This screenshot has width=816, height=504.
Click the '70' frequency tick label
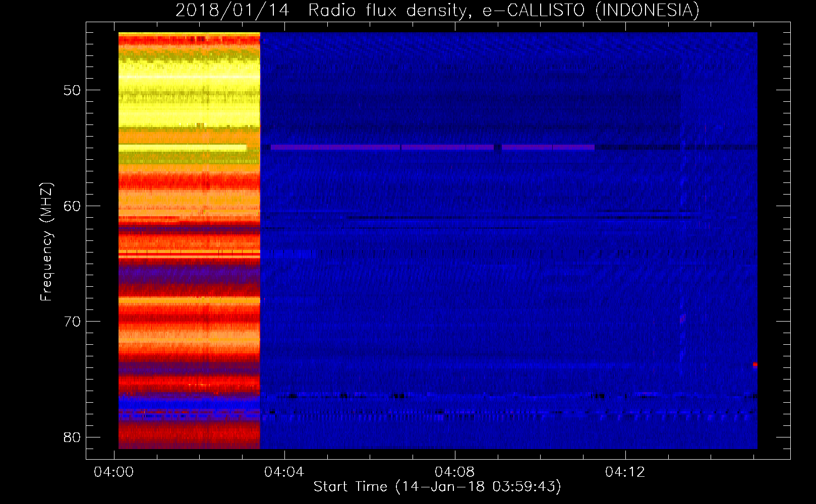pyautogui.click(x=72, y=321)
